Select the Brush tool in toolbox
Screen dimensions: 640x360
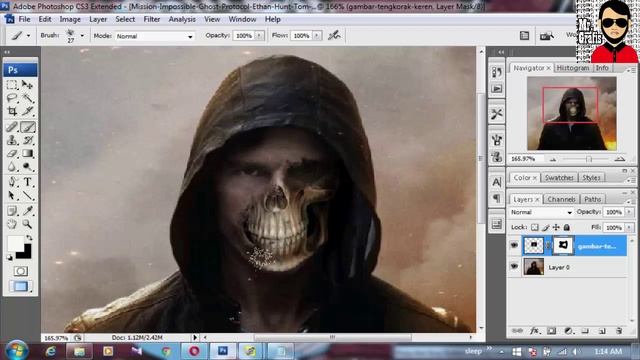point(27,127)
